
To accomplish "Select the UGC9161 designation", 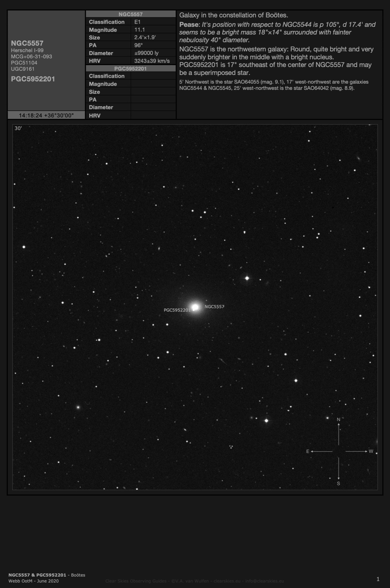I will pyautogui.click(x=23, y=69).
